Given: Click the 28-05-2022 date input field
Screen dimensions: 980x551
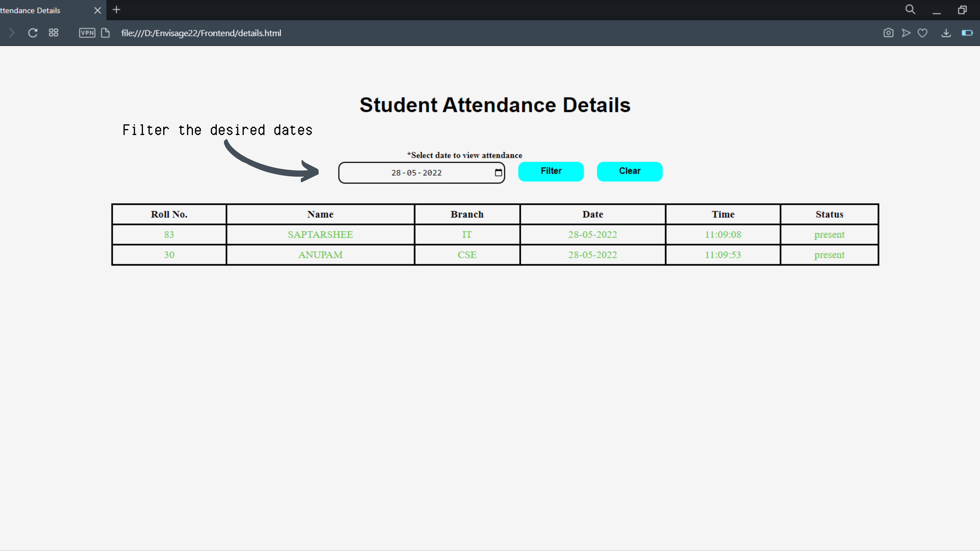Looking at the screenshot, I should [416, 173].
